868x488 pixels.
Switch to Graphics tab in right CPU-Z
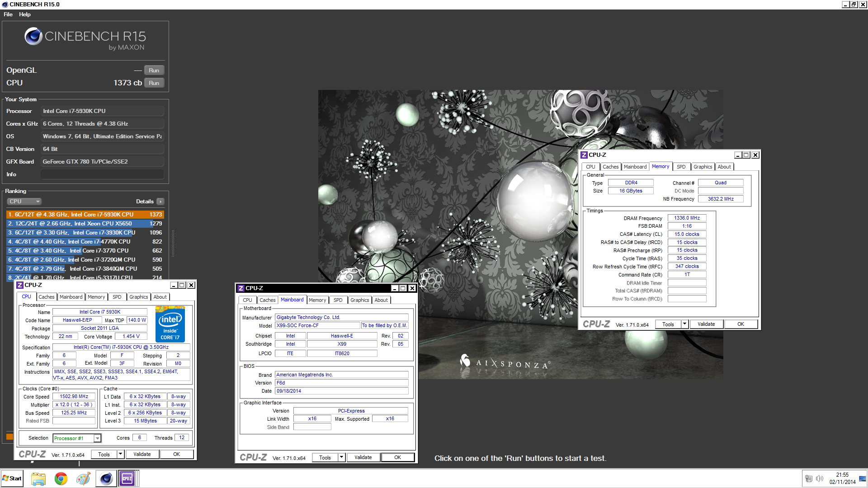click(703, 167)
